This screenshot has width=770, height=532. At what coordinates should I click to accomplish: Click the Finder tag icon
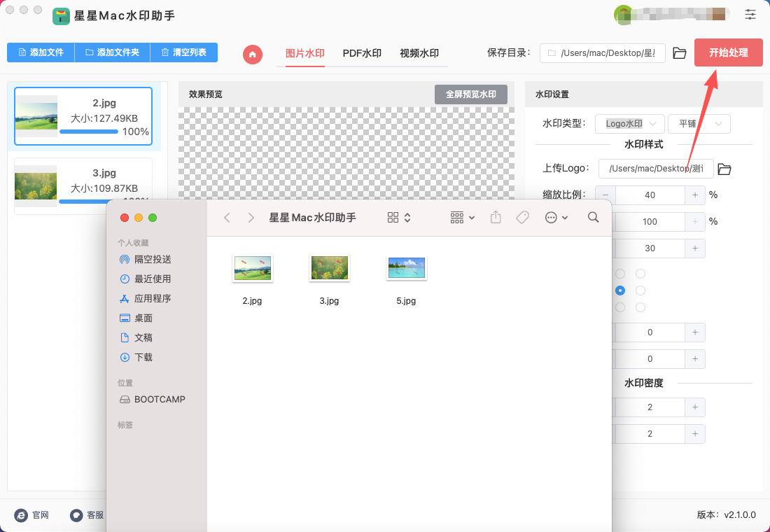click(x=522, y=218)
